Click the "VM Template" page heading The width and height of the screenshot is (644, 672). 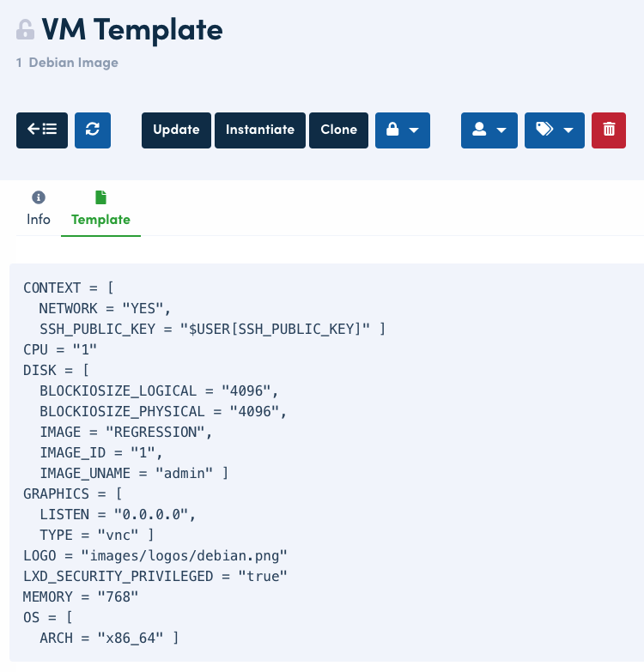[x=132, y=30]
